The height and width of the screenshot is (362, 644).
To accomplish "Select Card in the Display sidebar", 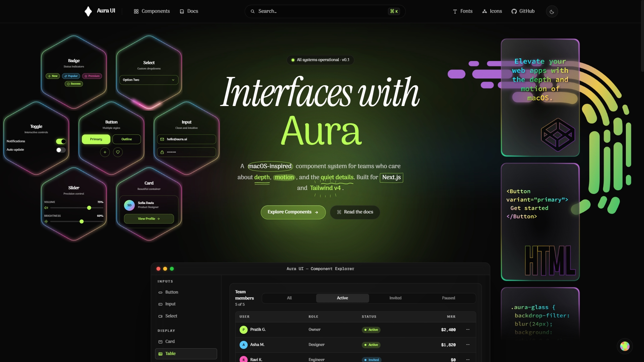I will 186,342.
